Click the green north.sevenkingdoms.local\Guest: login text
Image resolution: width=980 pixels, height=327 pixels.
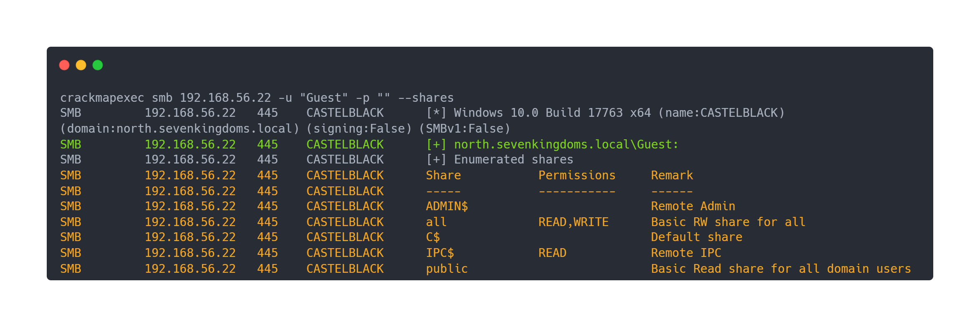pos(566,144)
